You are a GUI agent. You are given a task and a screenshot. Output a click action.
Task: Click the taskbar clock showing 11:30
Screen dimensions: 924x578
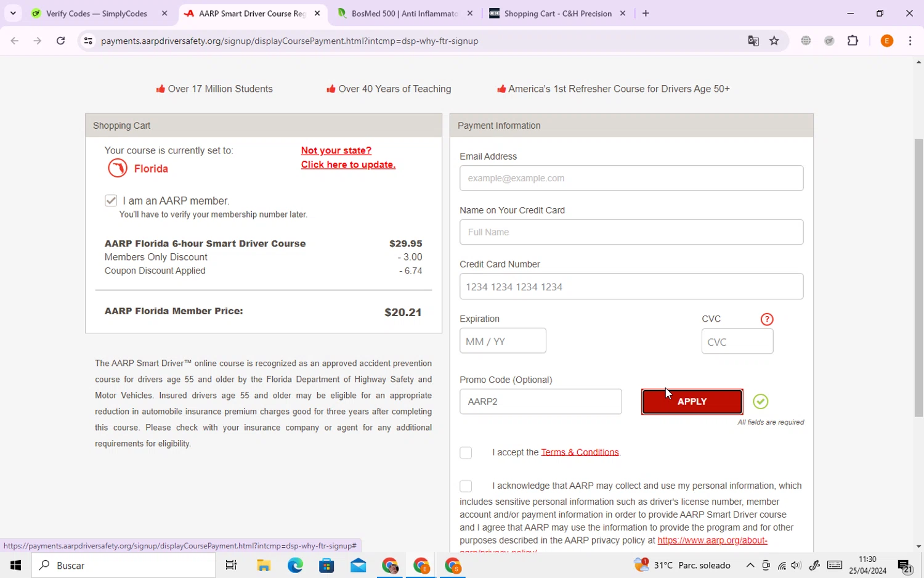click(867, 565)
